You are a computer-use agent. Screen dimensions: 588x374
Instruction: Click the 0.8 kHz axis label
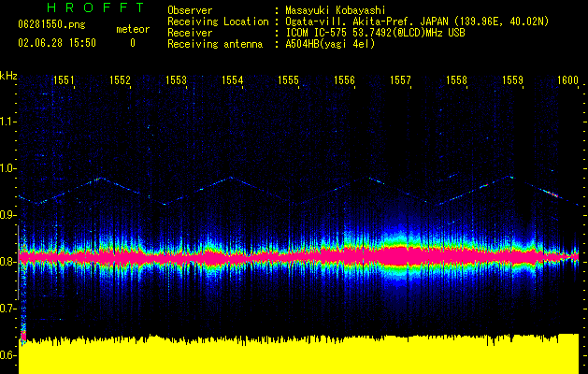[7, 262]
